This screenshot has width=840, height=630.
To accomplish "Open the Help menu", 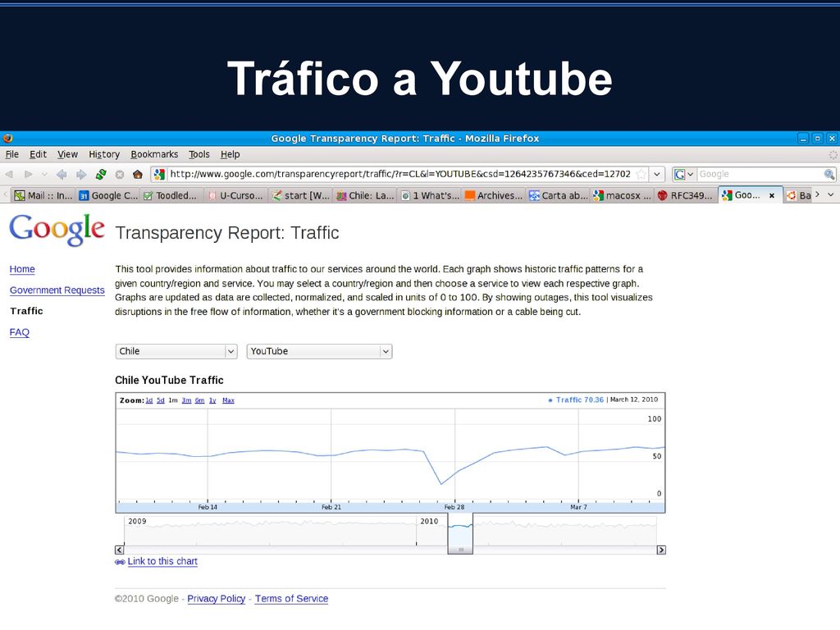I will 231,154.
